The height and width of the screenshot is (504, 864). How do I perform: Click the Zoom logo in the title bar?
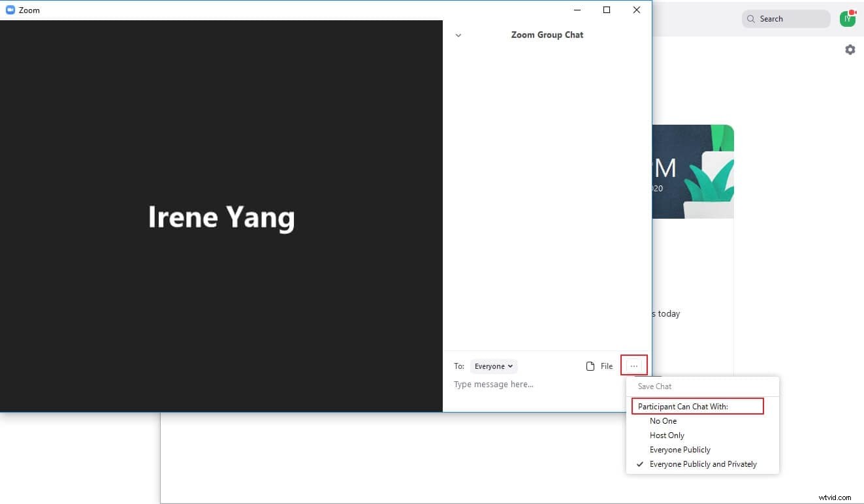[10, 10]
